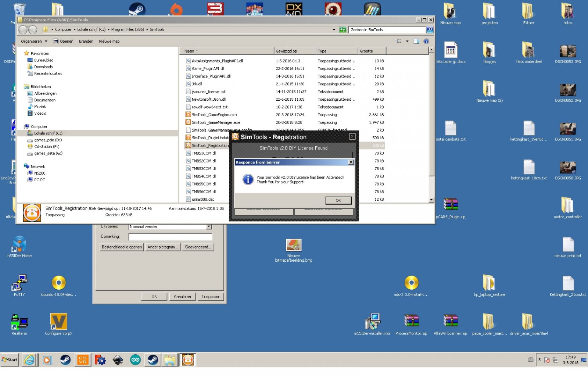The width and height of the screenshot is (588, 376).
Task: Open Downloads in navigation pane
Action: coord(43,67)
